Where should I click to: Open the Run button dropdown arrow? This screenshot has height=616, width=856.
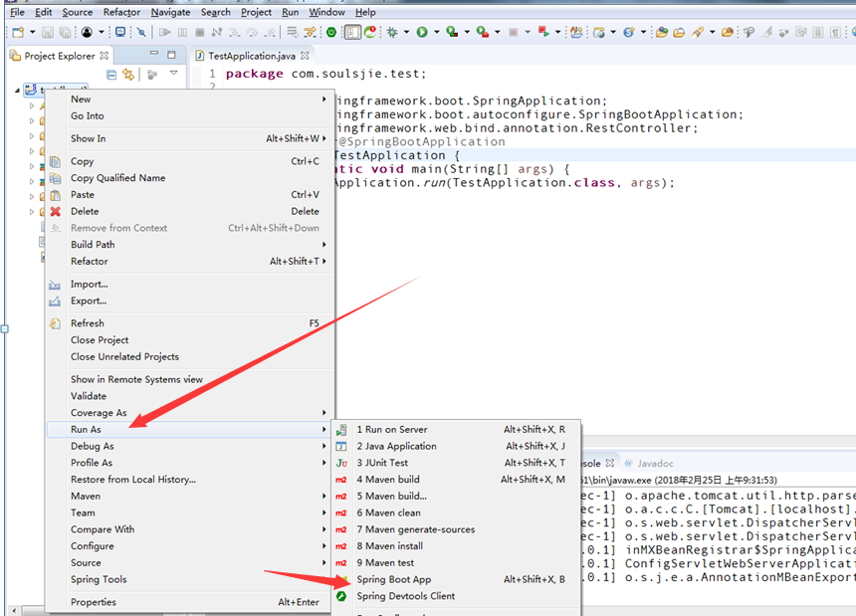(436, 33)
